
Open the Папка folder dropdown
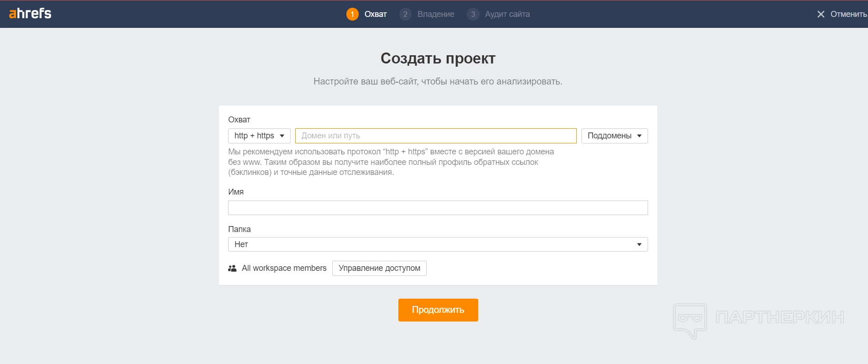click(438, 244)
